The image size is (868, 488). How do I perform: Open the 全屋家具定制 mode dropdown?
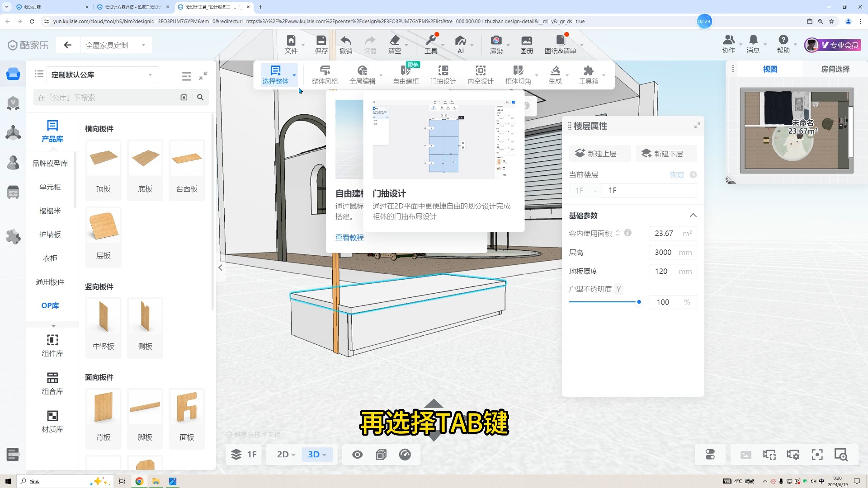point(115,45)
